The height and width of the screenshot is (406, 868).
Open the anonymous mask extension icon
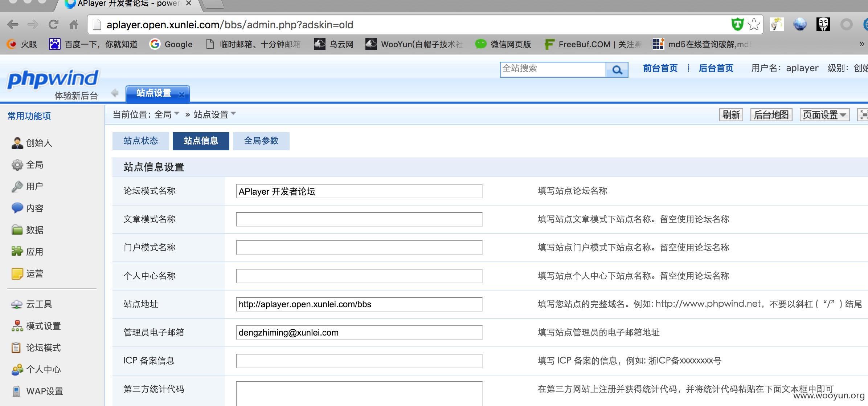[x=823, y=24]
